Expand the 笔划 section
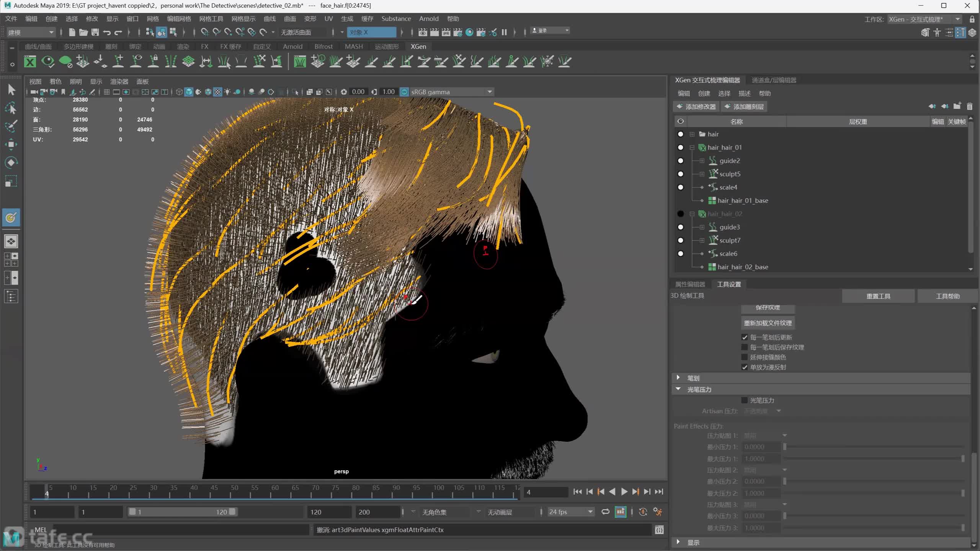Viewport: 980px width, 551px height. [x=678, y=378]
